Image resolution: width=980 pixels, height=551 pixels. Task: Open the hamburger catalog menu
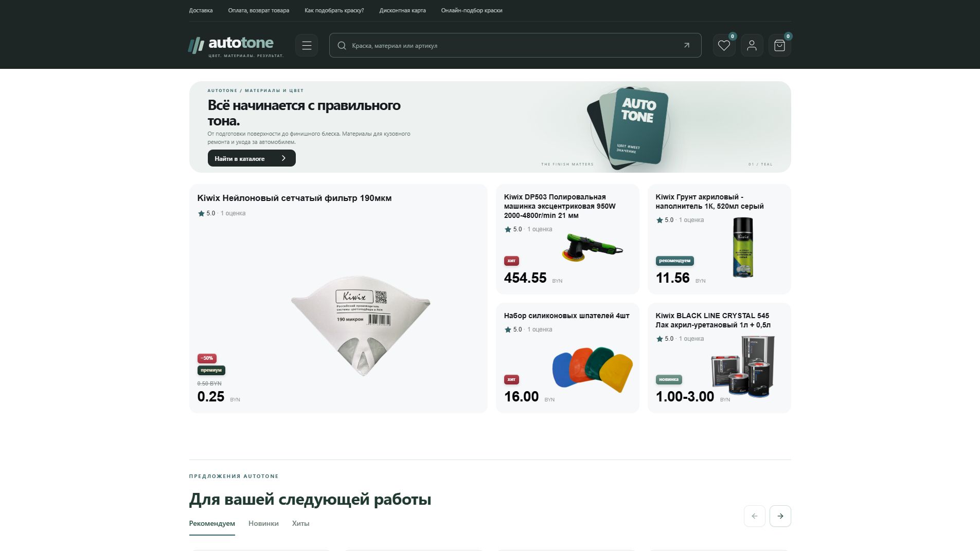click(307, 45)
